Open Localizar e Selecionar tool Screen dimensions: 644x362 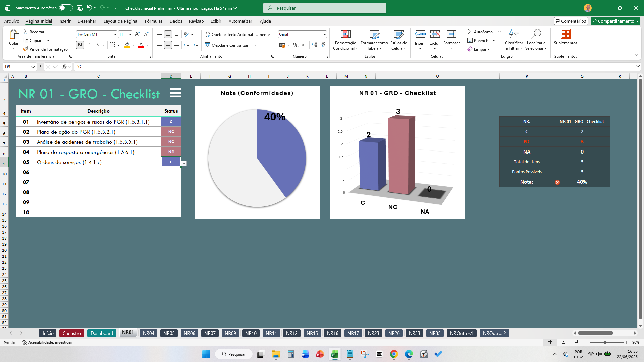click(536, 40)
